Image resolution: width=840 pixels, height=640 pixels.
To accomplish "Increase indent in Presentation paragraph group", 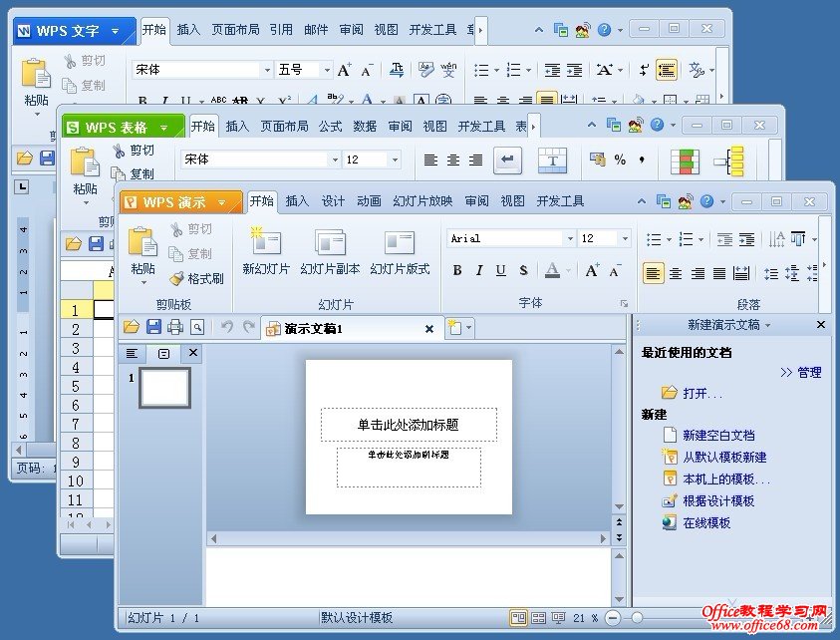I will [x=746, y=239].
